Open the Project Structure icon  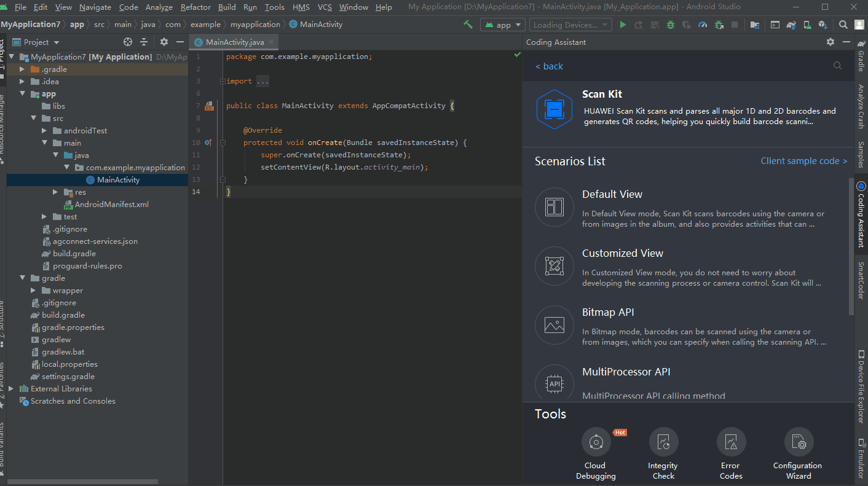pos(754,25)
